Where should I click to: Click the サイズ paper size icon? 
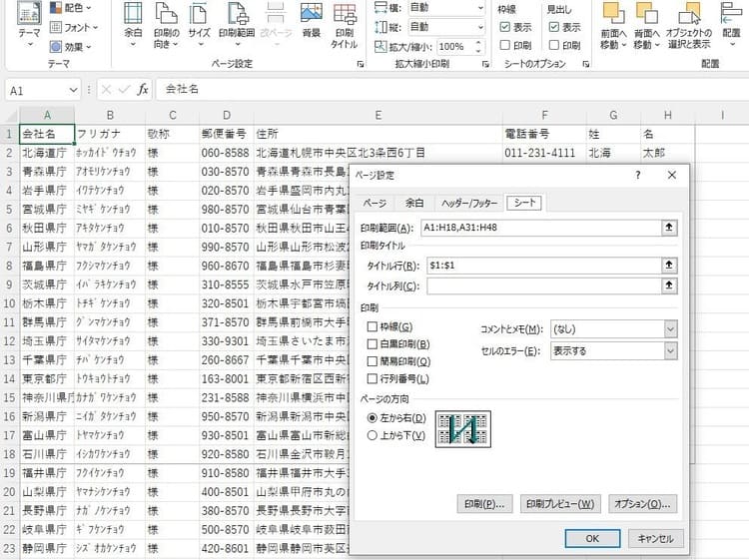(x=199, y=24)
